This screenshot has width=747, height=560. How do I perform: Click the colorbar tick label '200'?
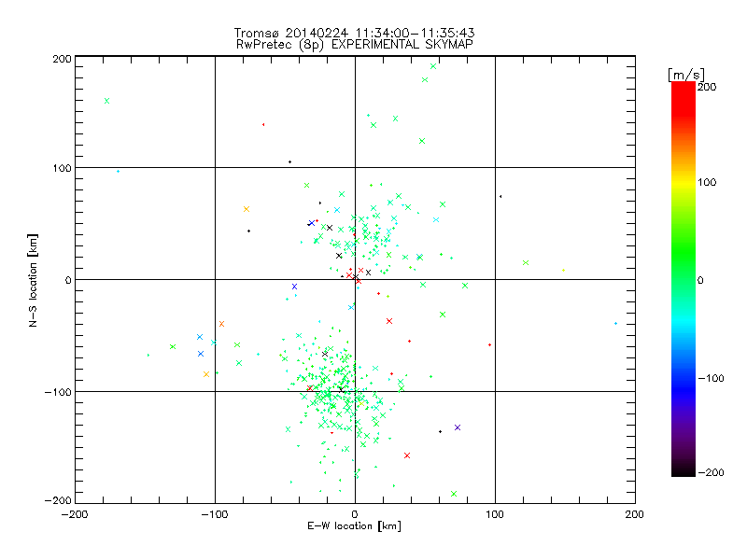pos(707,87)
